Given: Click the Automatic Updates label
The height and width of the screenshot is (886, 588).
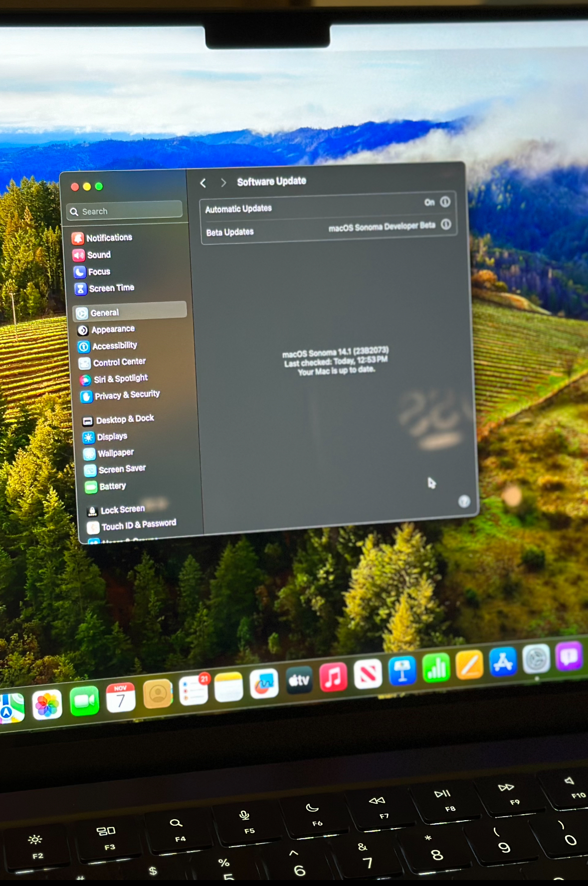Looking at the screenshot, I should [x=238, y=208].
